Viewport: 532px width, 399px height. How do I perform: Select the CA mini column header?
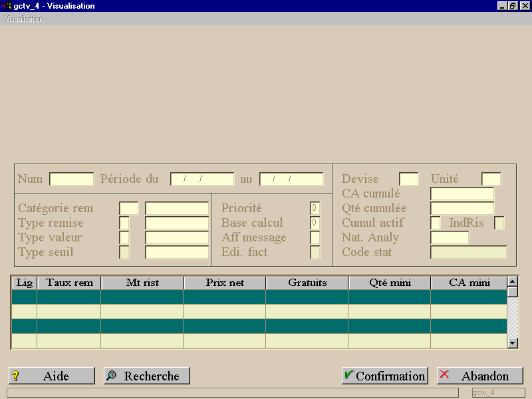469,283
